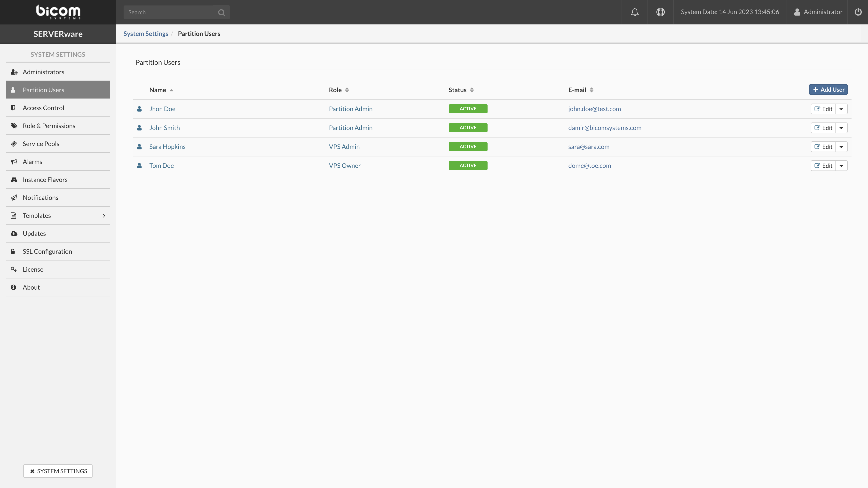
Task: Click the power logout icon
Action: coord(858,12)
